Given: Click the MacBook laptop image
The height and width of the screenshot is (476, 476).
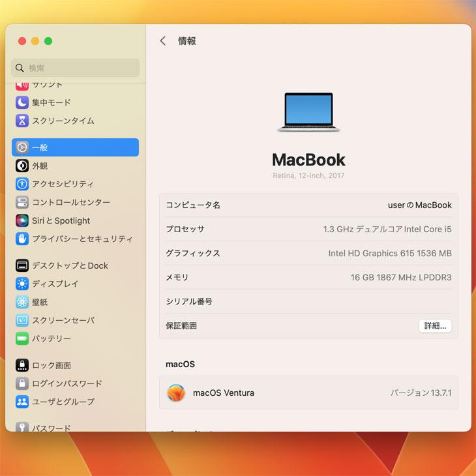Looking at the screenshot, I should (x=308, y=112).
